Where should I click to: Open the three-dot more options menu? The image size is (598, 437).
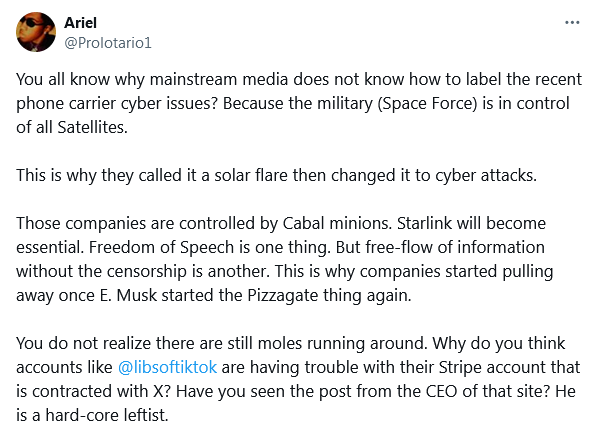[572, 23]
